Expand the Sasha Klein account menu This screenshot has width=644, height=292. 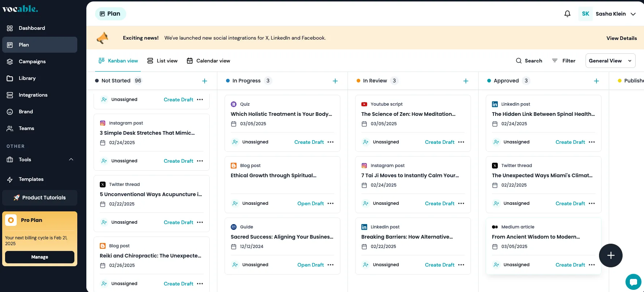coord(633,14)
